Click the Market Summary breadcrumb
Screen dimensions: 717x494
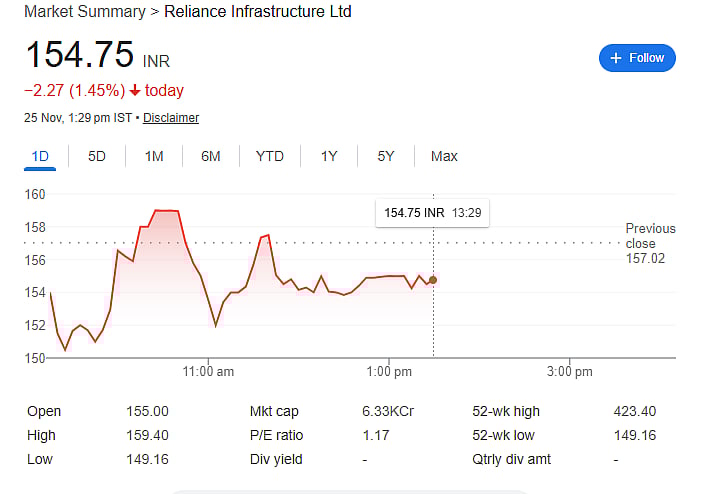pos(83,12)
